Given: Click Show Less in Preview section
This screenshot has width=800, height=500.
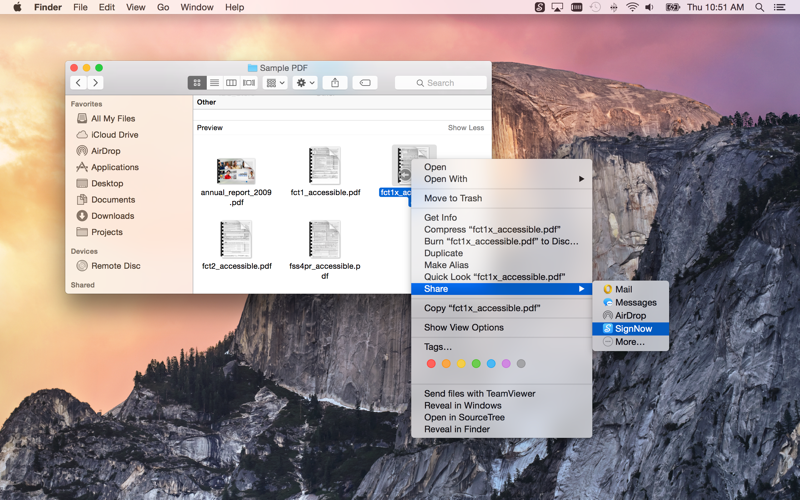Looking at the screenshot, I should 465,128.
